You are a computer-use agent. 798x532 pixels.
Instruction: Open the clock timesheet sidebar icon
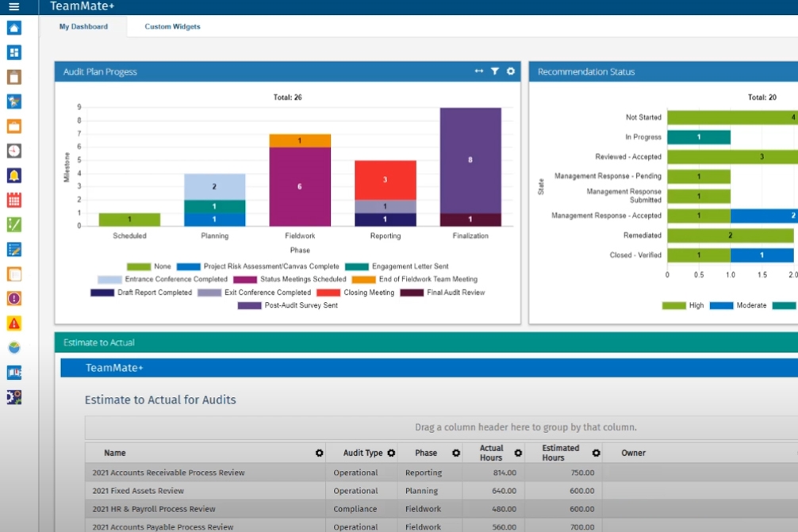[13, 151]
